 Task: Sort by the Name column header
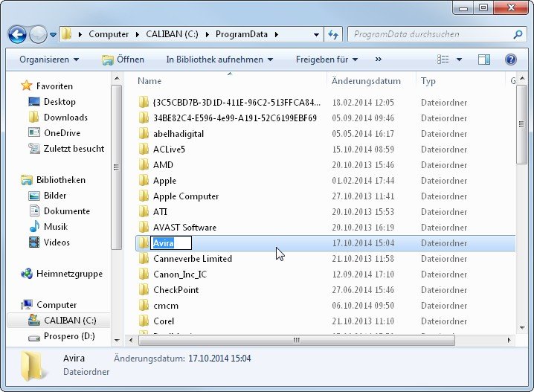coord(149,81)
